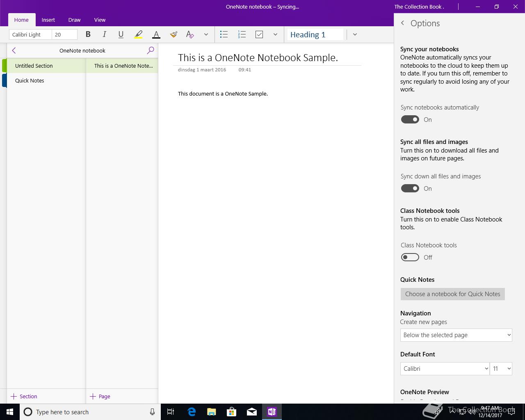This screenshot has height=420, width=525.
Task: Click OneNote taskbar icon
Action: click(x=272, y=412)
